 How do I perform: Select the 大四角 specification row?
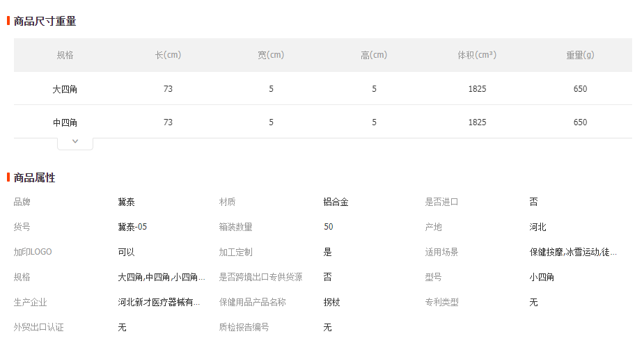coord(323,88)
